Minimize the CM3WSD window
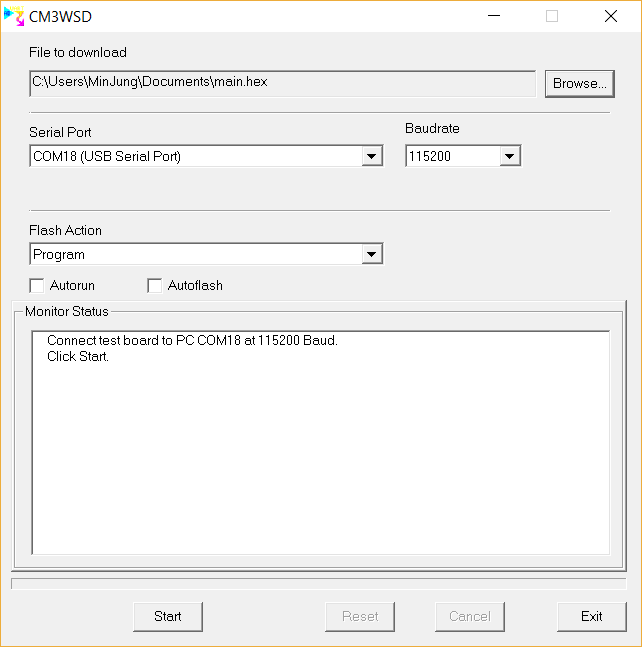This screenshot has height=647, width=642. (494, 16)
